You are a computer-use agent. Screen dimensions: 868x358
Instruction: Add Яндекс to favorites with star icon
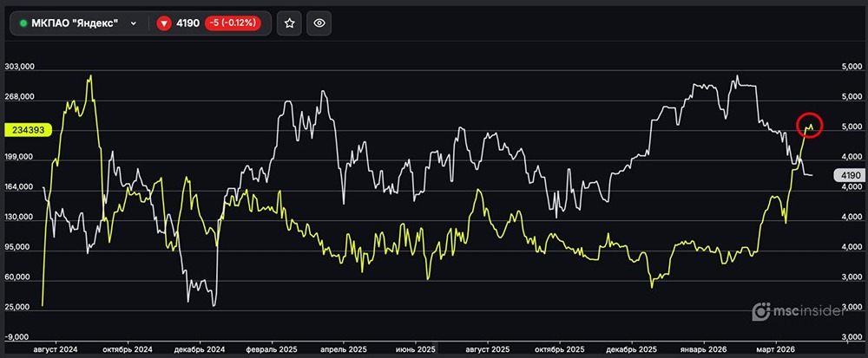(x=290, y=23)
